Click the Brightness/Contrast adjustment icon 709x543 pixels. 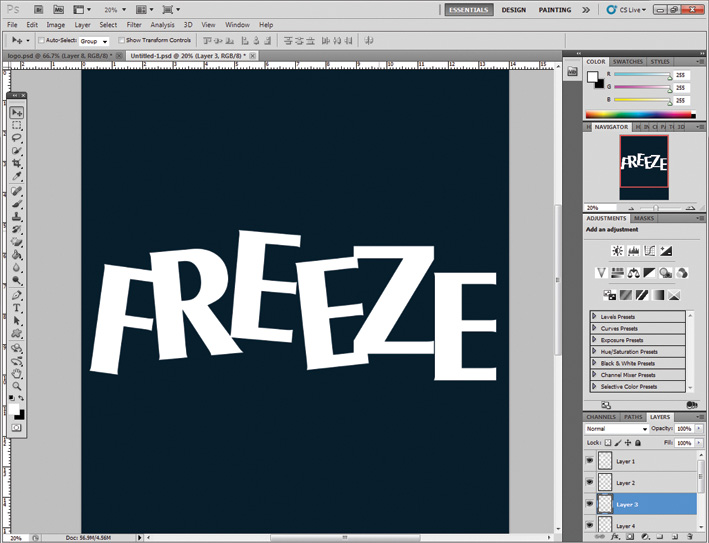point(617,250)
